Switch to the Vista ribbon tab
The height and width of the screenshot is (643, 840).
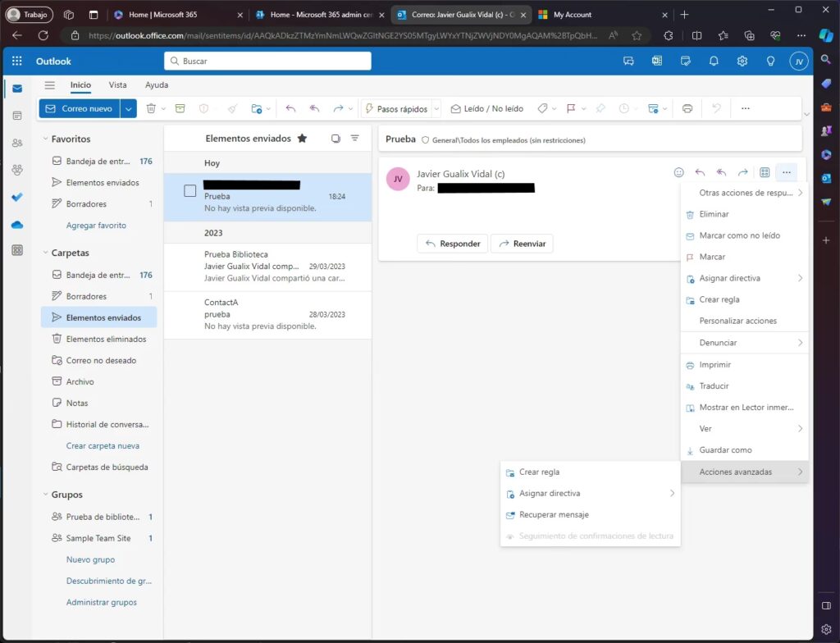pos(117,85)
